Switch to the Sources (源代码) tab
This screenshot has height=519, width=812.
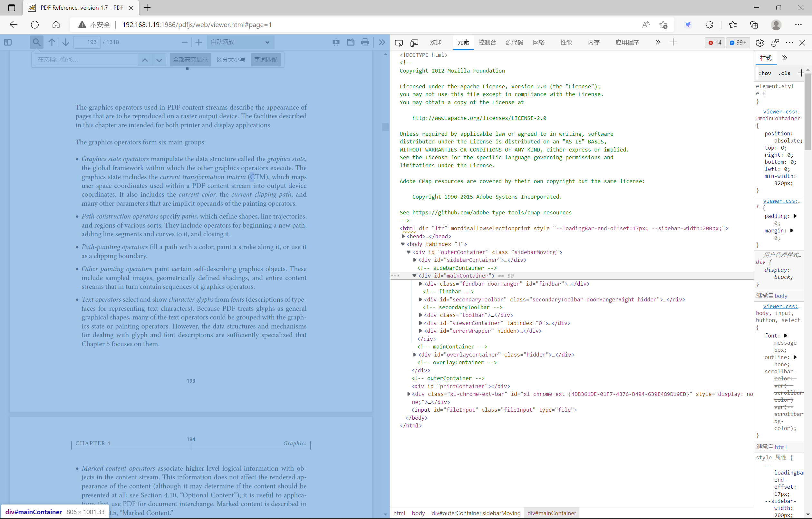pyautogui.click(x=514, y=43)
